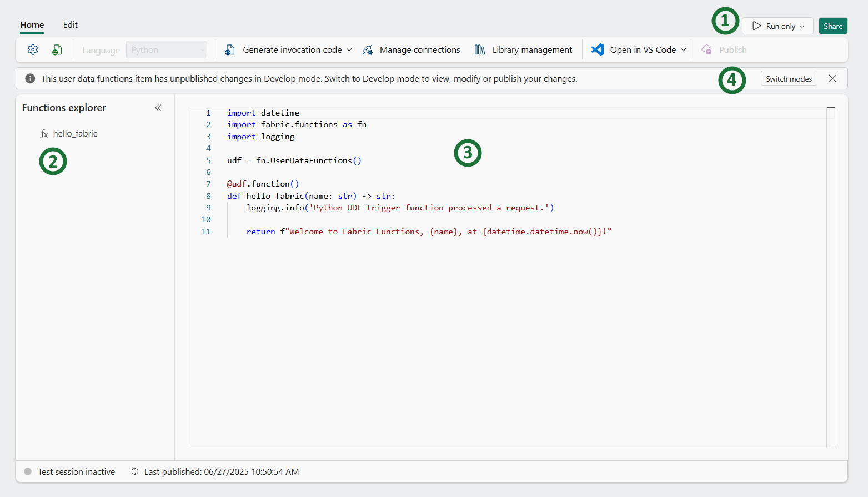Expand the Open in VS Code chevron
The width and height of the screenshot is (868, 497).
point(684,50)
